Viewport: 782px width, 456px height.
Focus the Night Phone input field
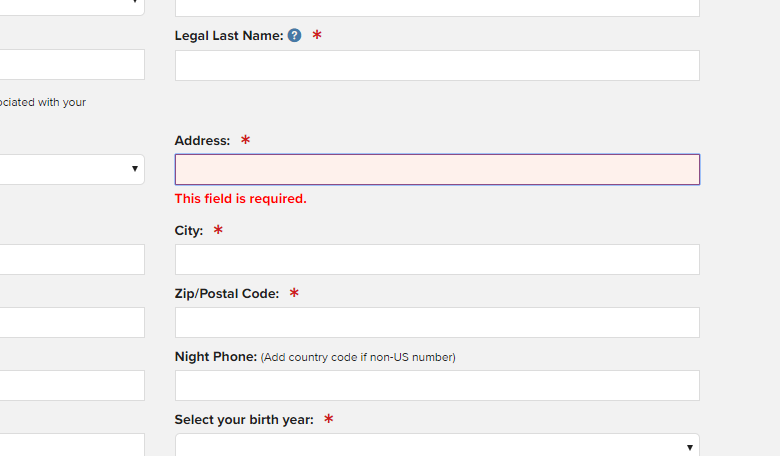(437, 386)
